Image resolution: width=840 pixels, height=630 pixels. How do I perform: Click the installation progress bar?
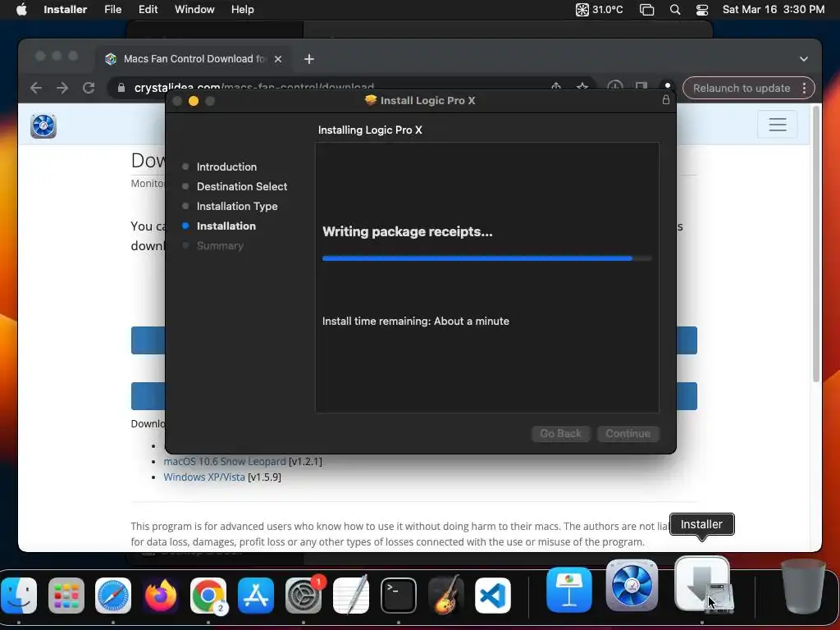coord(487,258)
